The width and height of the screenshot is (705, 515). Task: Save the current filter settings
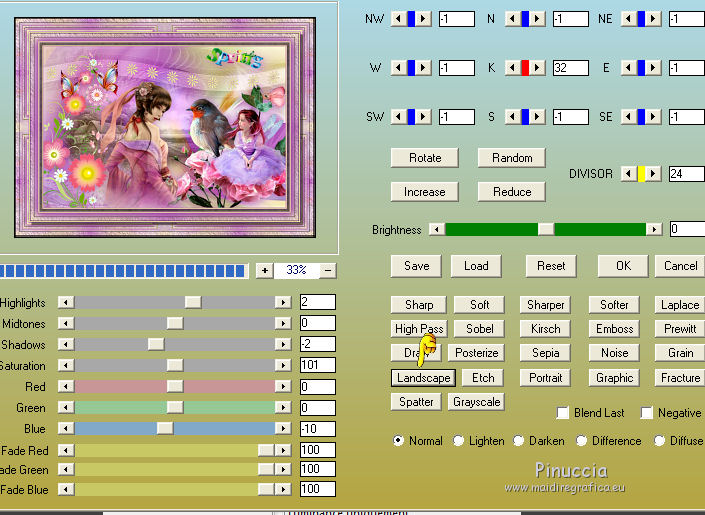click(416, 266)
